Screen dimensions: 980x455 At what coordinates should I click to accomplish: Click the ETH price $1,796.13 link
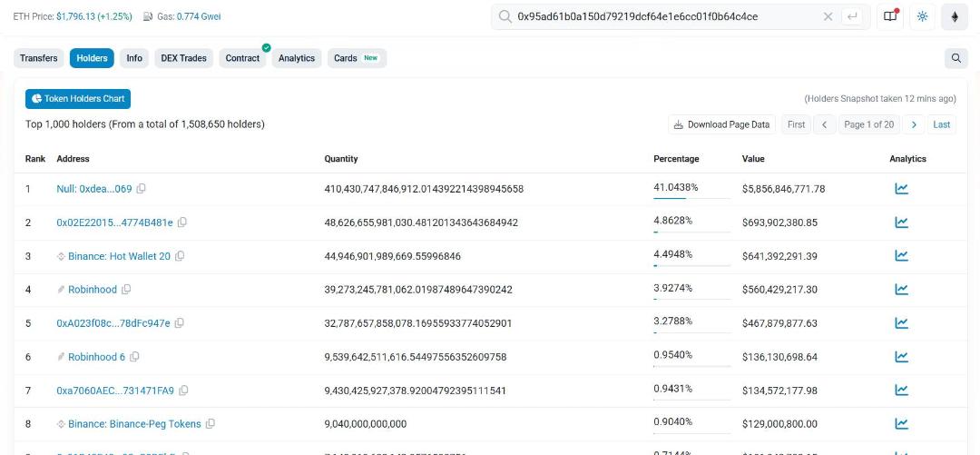(x=93, y=17)
